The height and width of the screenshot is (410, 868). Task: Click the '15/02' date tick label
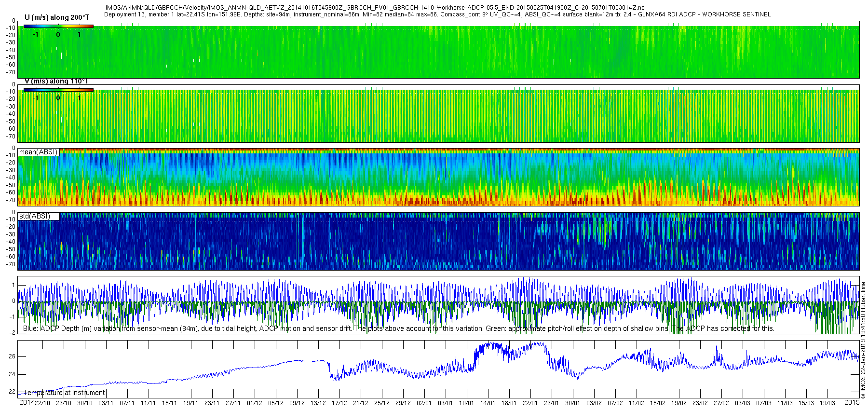point(658,403)
